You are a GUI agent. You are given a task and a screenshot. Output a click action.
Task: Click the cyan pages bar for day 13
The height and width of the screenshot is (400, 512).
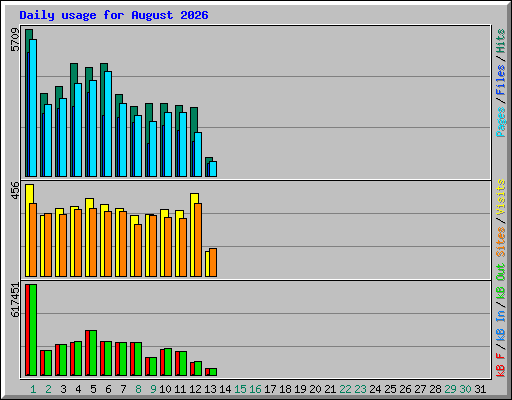click(213, 169)
